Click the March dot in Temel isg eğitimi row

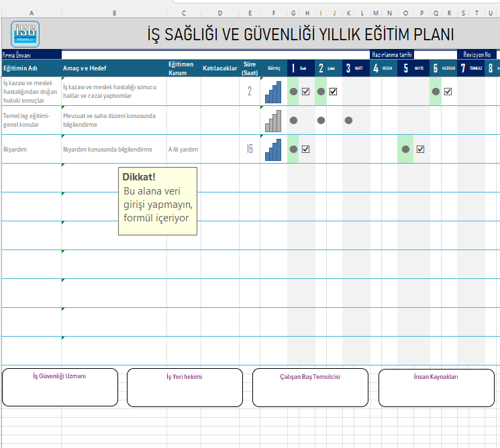[x=348, y=121]
